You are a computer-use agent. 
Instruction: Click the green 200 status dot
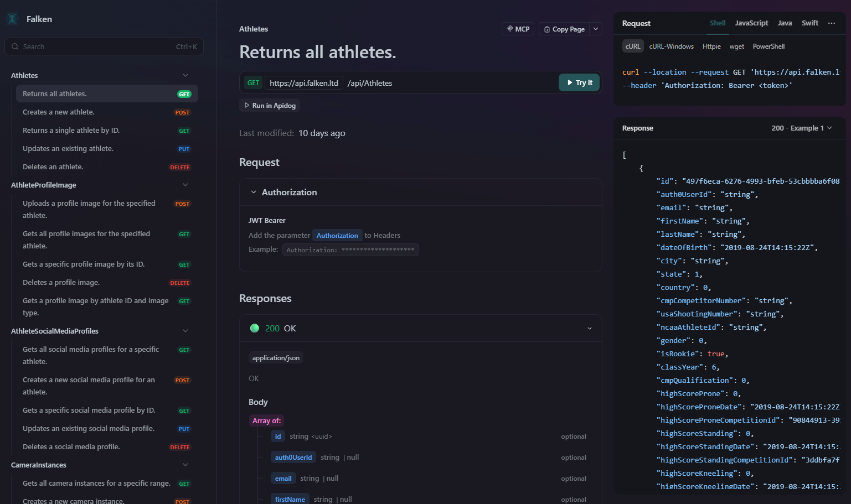[255, 328]
